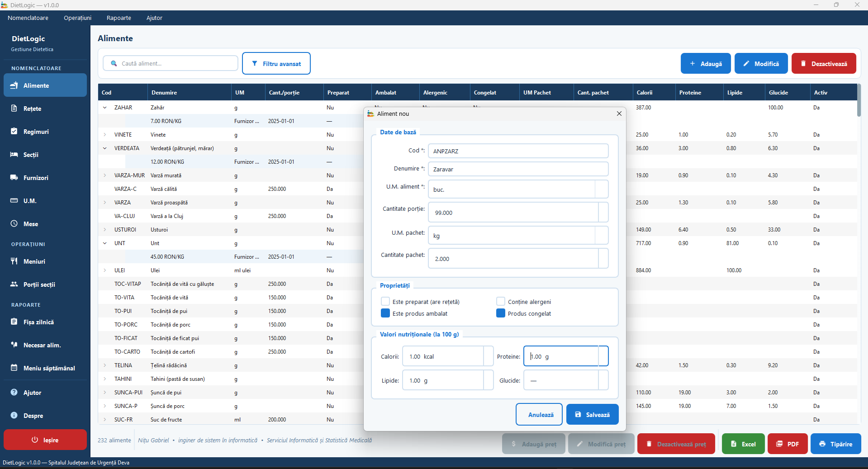Open Mese using the clock icon
Image resolution: width=868 pixels, height=469 pixels.
(14, 224)
